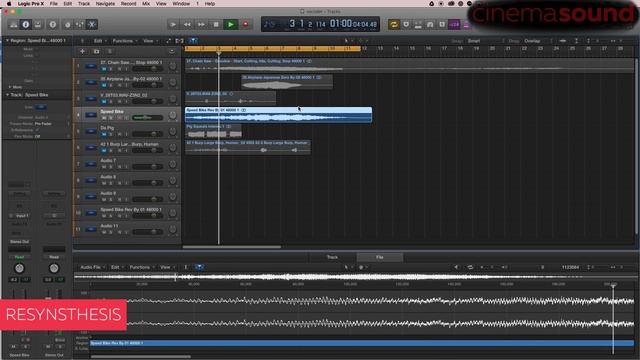Open the editor's Functions menu
Image resolution: width=640 pixels, height=360 pixels.
[141, 267]
